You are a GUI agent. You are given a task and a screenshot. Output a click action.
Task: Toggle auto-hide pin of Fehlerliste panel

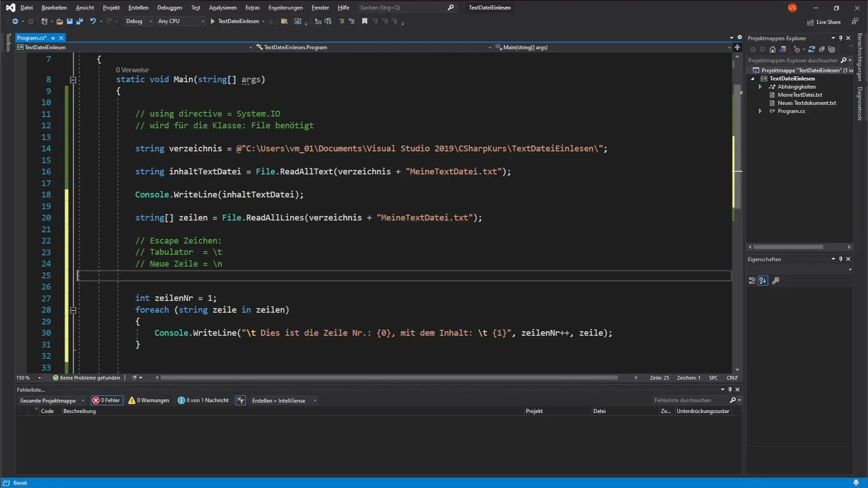click(x=730, y=389)
